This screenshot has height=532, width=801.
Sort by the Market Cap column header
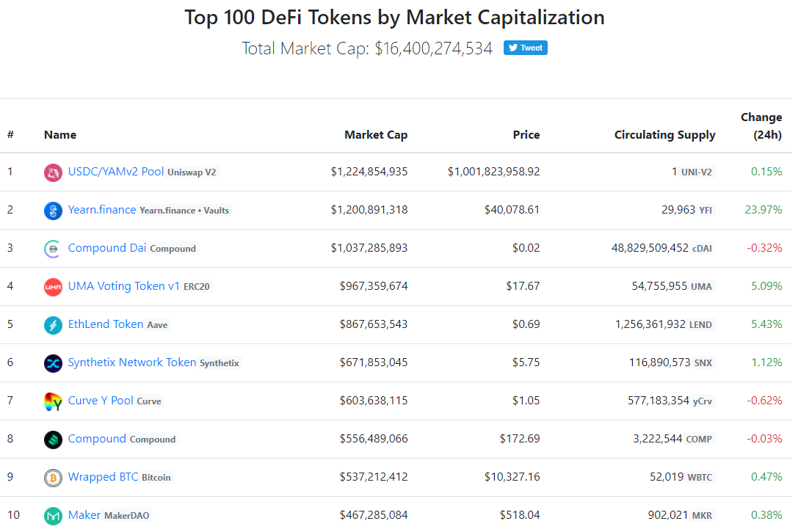coord(376,135)
